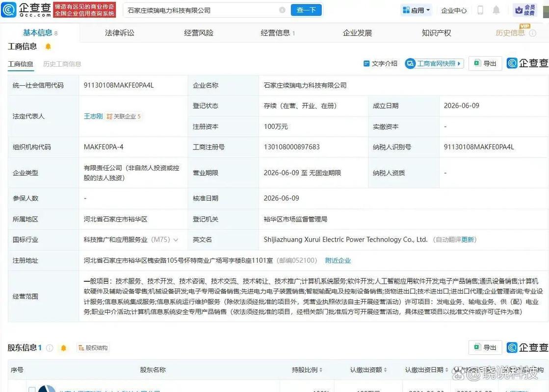Switch to the 经营风险 tab

[199, 33]
